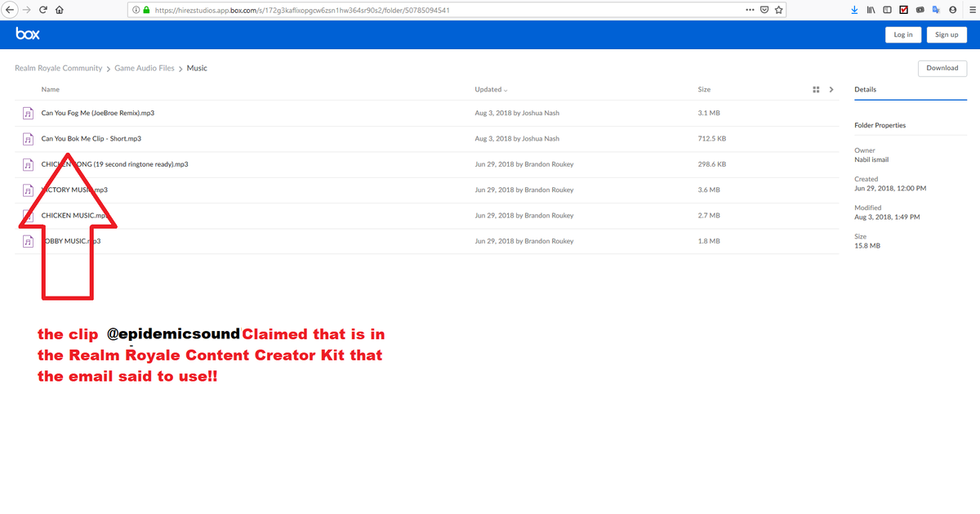This screenshot has height=514, width=980.
Task: Open the LOBBY MUSIC.mp3 file
Action: pyautogui.click(x=71, y=241)
